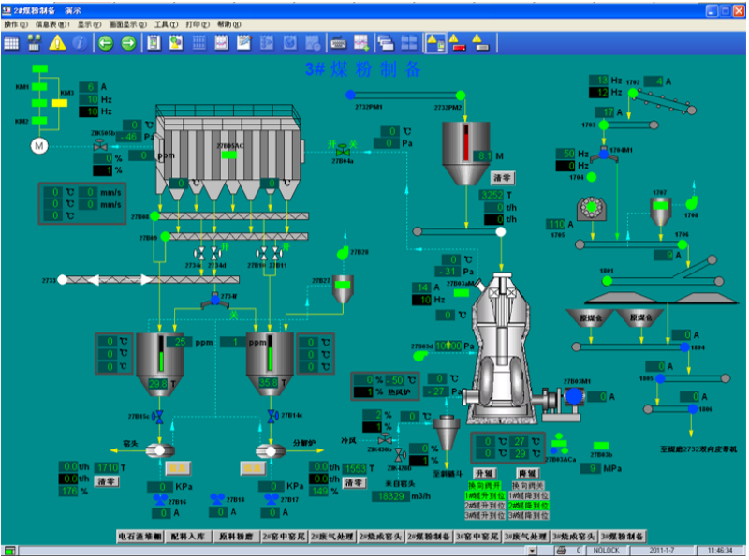Click the 升辊 button
The width and height of the screenshot is (749, 560).
[x=484, y=474]
